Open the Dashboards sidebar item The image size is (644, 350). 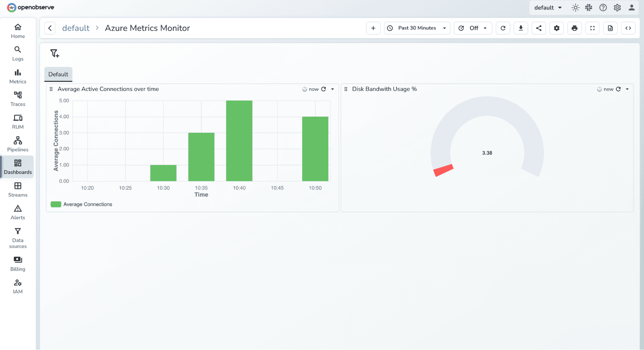click(17, 167)
